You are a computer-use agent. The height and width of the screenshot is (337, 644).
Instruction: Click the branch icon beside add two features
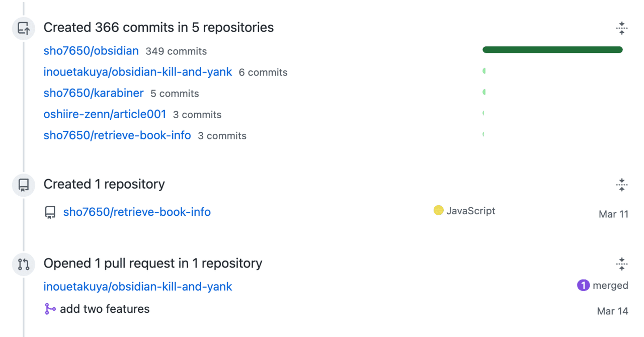(50, 308)
